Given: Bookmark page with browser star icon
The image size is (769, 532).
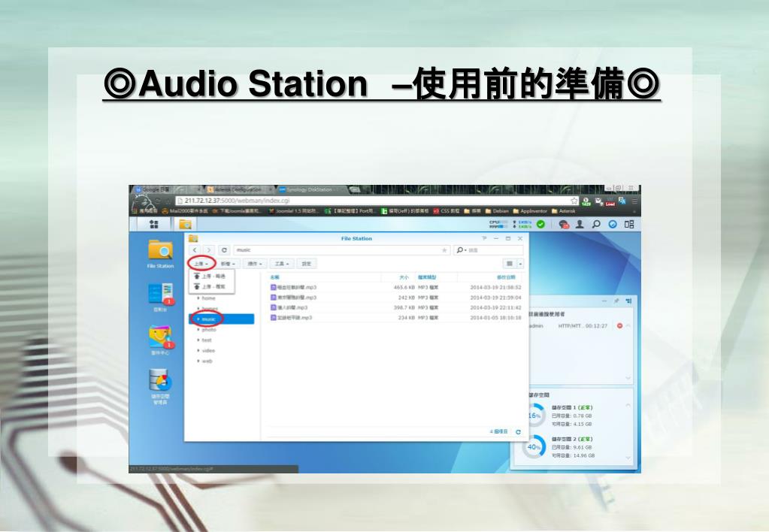Looking at the screenshot, I should [574, 201].
